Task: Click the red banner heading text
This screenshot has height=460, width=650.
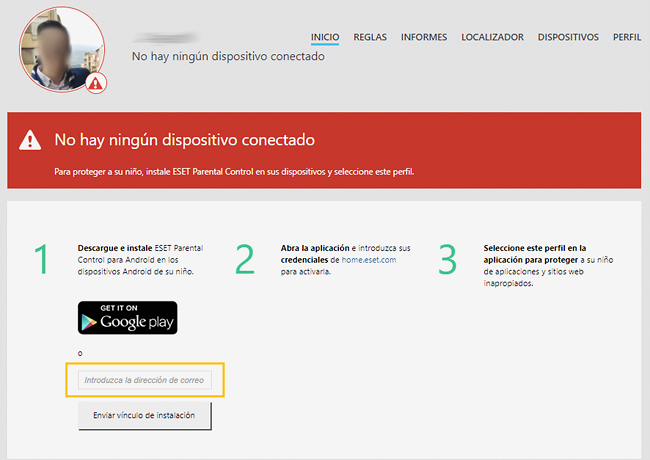Action: 184,140
